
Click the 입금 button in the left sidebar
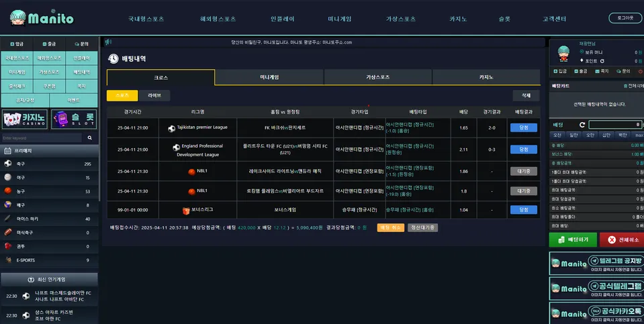[x=17, y=44]
